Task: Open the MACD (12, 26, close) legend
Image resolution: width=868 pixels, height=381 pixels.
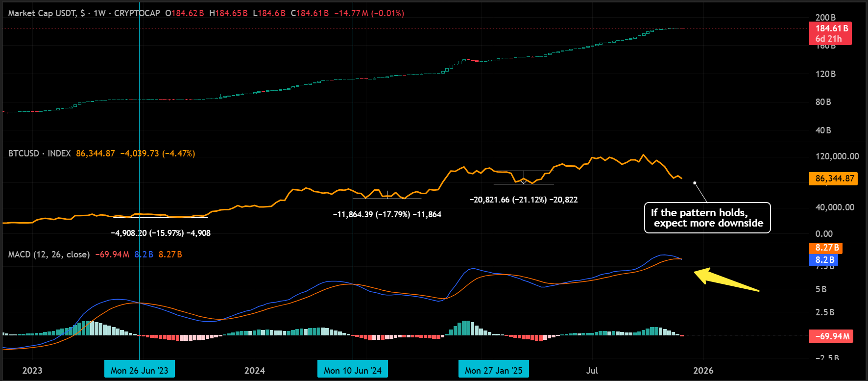Action: [x=48, y=254]
